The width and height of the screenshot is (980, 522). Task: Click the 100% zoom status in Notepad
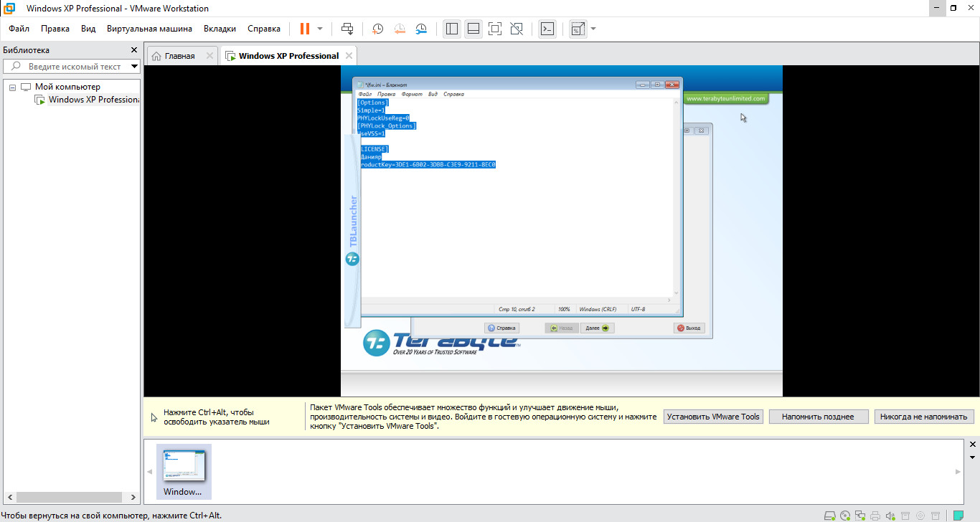coord(564,309)
